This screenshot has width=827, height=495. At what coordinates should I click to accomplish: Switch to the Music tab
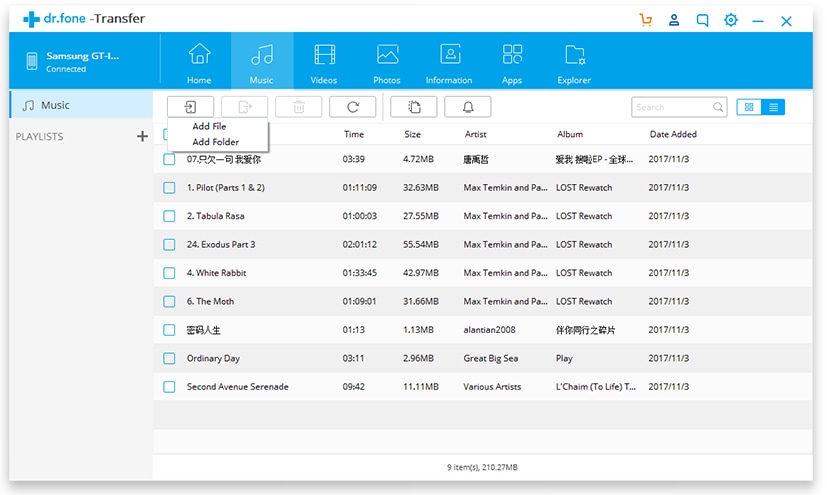262,61
